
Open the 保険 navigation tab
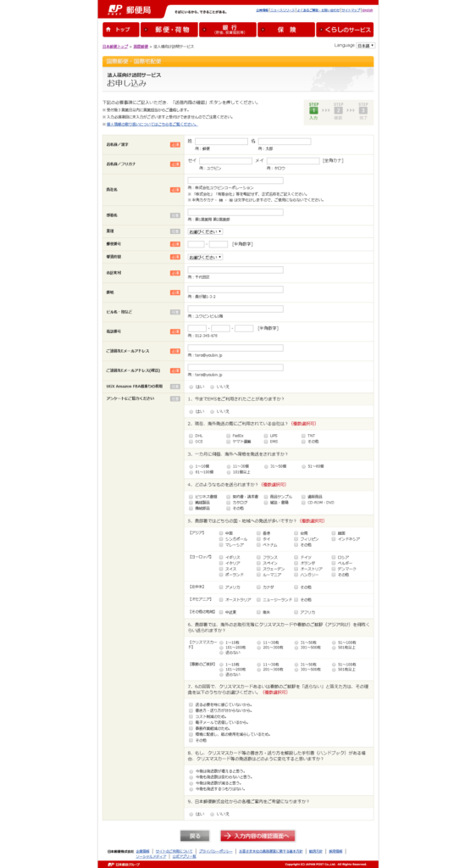pos(285,30)
